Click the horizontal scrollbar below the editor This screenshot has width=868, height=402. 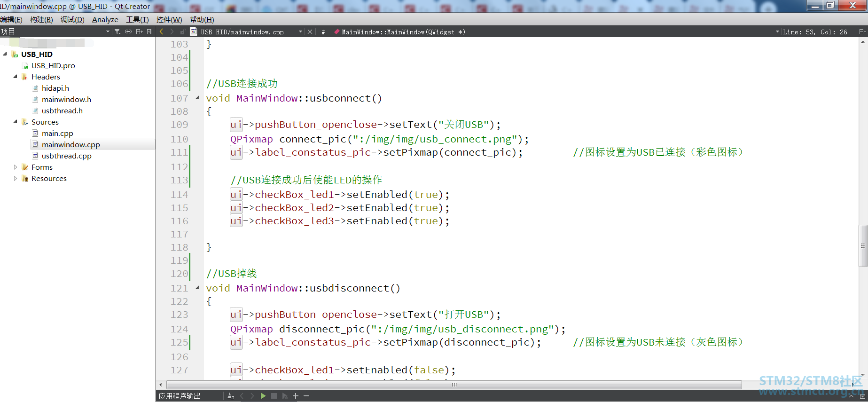(x=454, y=385)
